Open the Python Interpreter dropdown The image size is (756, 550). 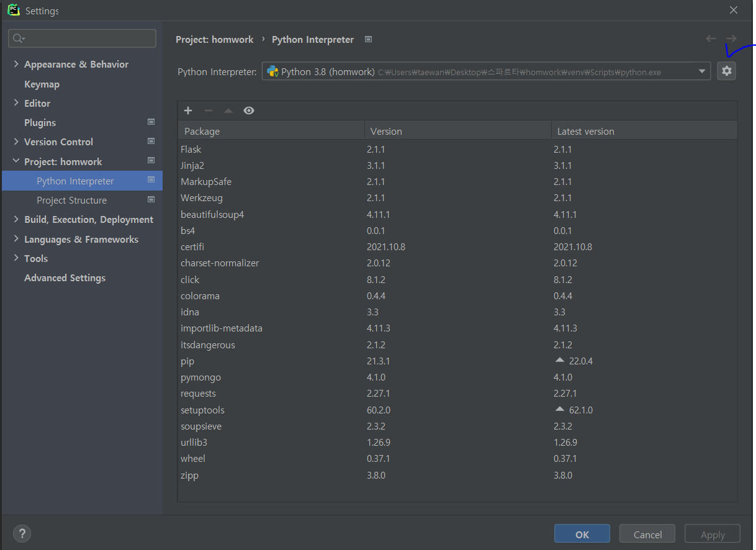coord(703,71)
